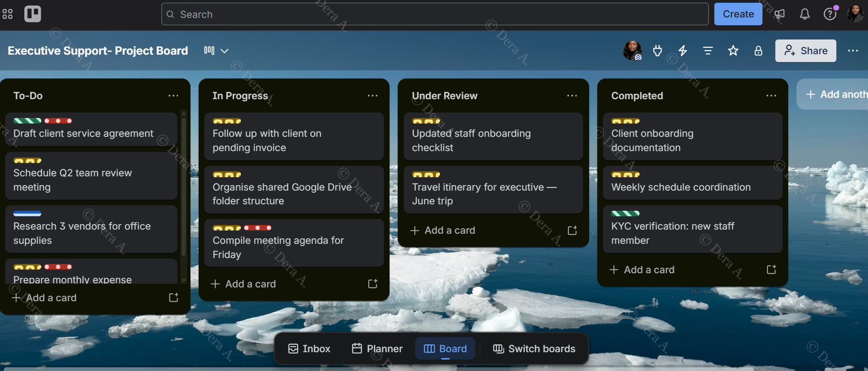Expand the board views dropdown chevron
Viewport: 868px width, 371px height.
tap(224, 51)
